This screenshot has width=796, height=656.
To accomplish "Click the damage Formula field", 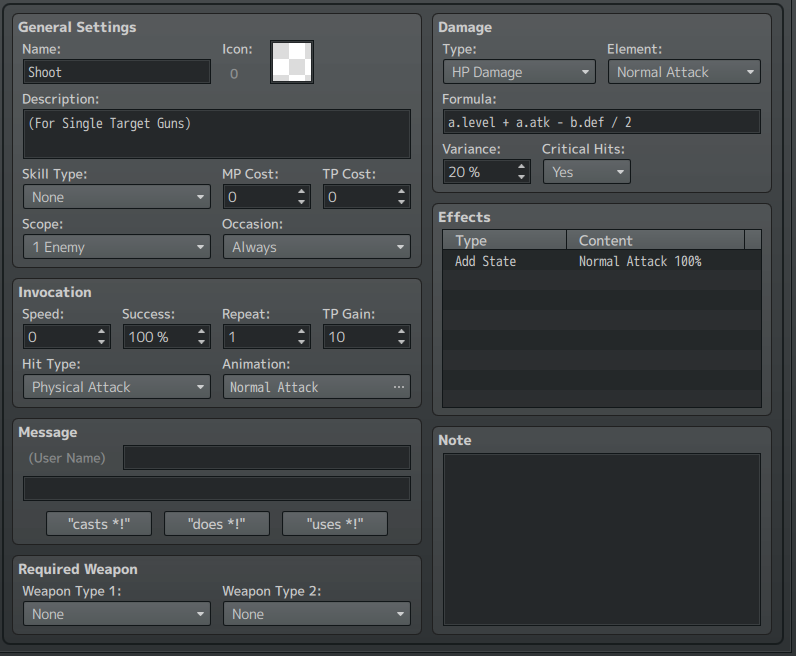I will click(601, 122).
